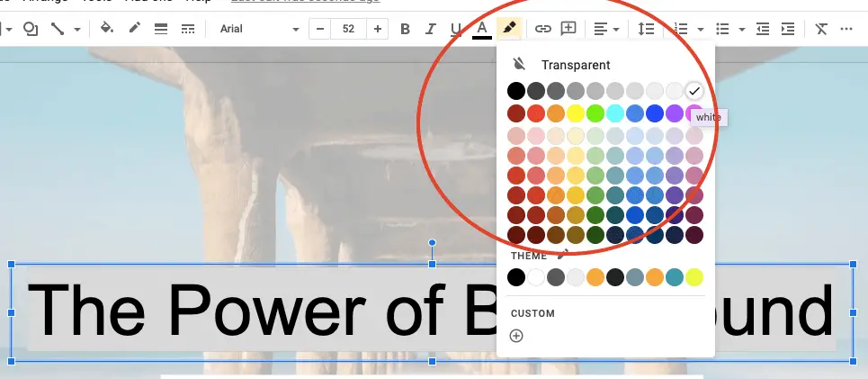868x379 pixels.
Task: Pick bright green in the vivid color row
Action: (595, 113)
